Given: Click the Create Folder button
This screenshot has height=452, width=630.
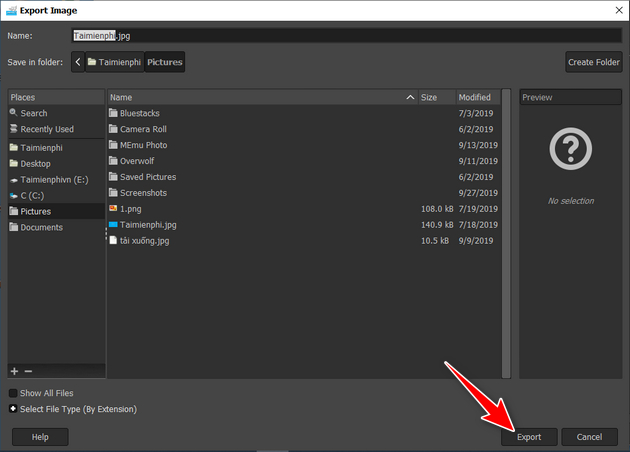Looking at the screenshot, I should [x=594, y=62].
